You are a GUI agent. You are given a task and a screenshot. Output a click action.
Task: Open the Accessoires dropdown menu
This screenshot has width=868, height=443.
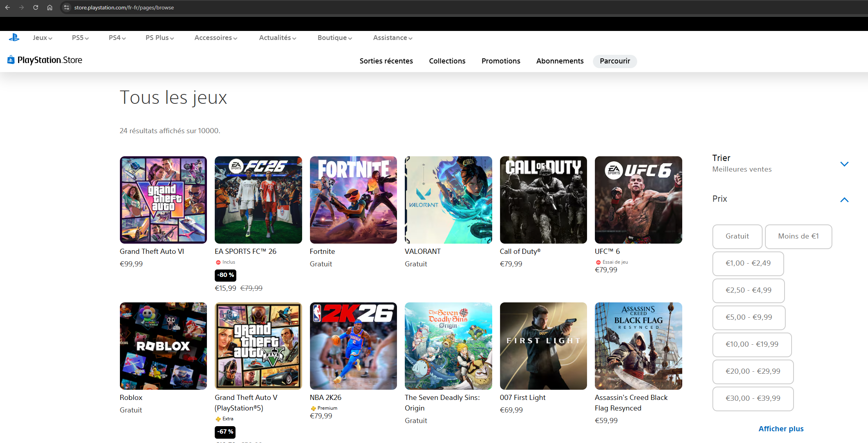coord(216,38)
